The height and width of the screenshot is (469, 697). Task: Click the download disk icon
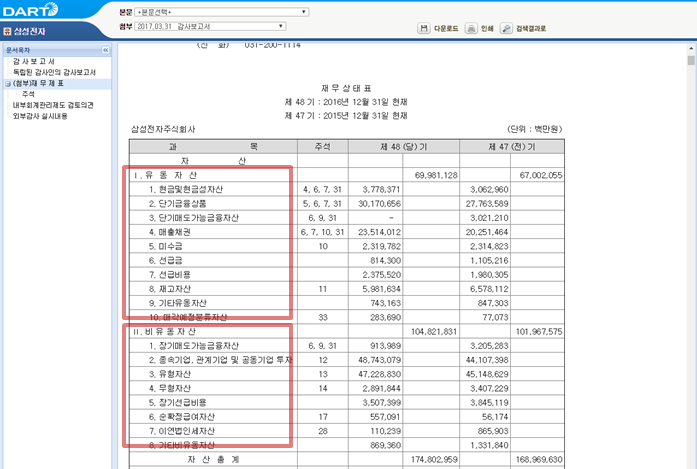click(424, 28)
